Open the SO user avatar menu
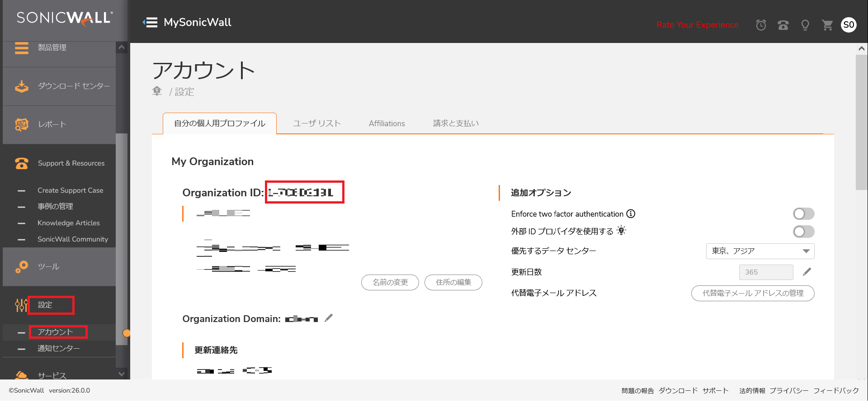This screenshot has height=403, width=868. [849, 24]
